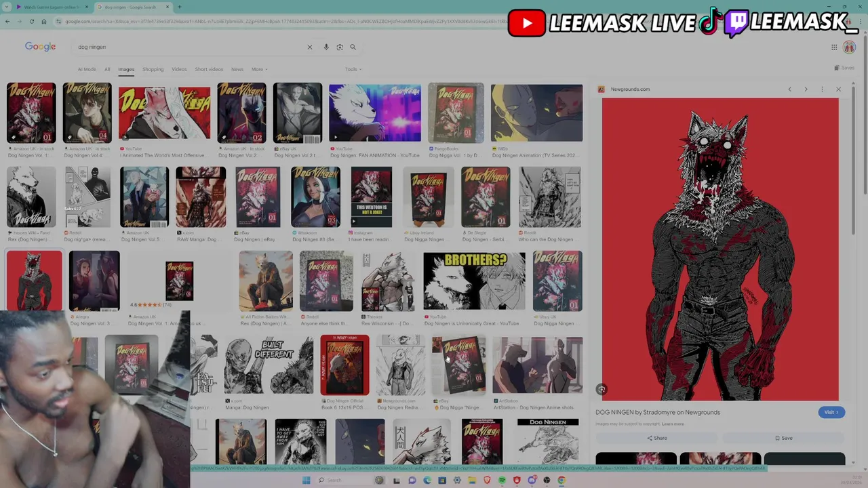The image size is (868, 488).
Task: Click the Google logo
Action: point(41,47)
